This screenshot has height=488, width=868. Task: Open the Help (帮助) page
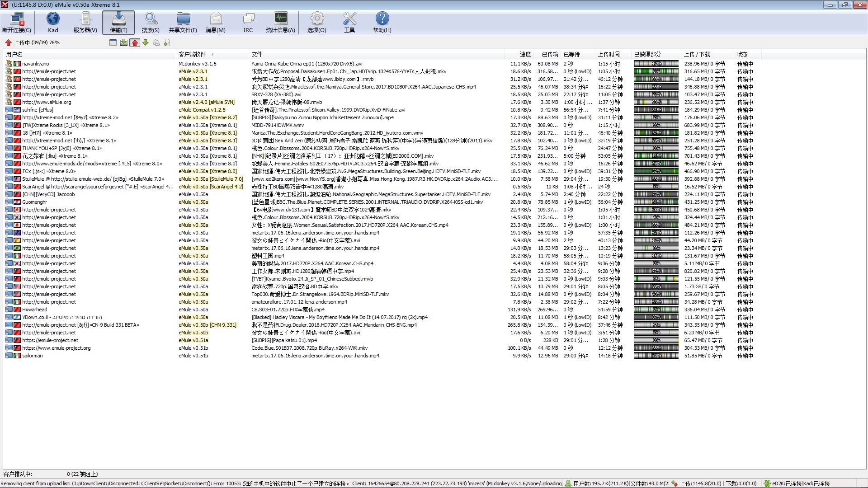click(382, 23)
